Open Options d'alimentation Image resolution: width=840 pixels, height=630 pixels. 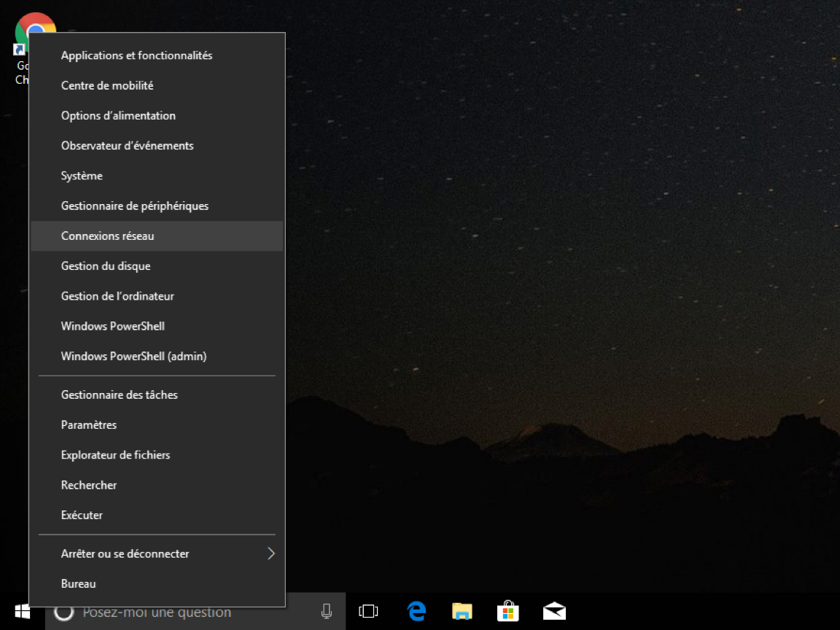tap(157, 115)
